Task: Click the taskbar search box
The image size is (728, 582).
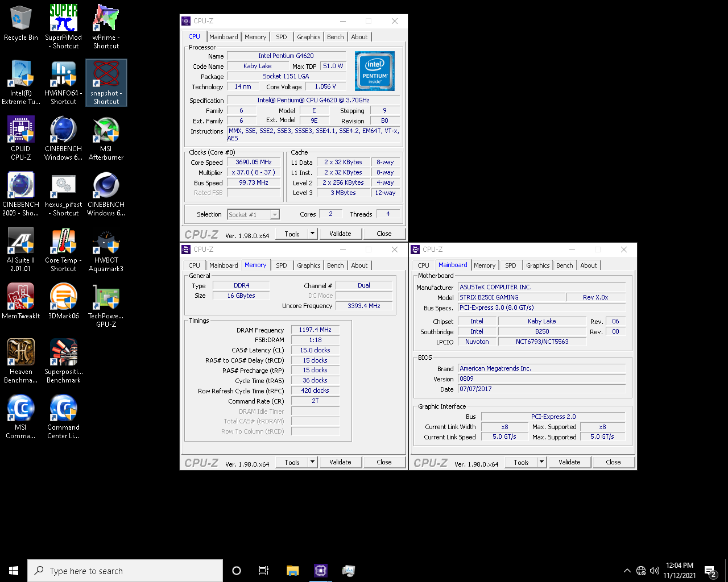Action: click(x=125, y=571)
